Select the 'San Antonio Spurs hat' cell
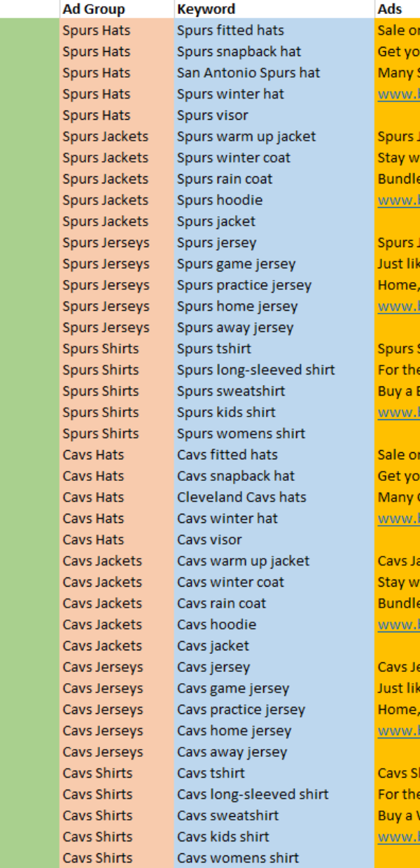This screenshot has height=868, width=420. click(x=274, y=73)
